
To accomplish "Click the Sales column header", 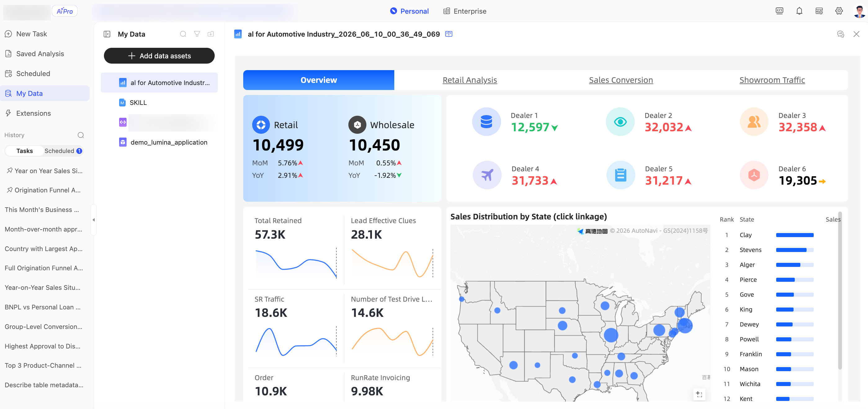I will pos(833,219).
